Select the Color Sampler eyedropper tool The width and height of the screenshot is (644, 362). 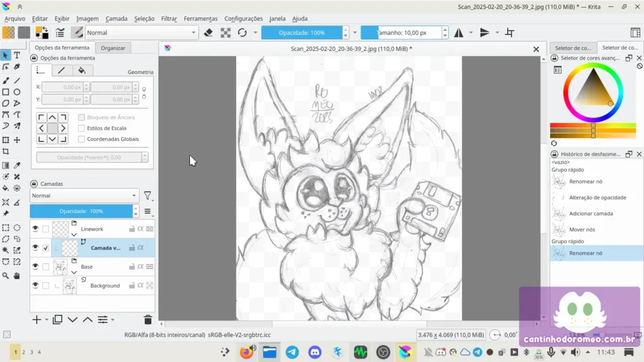pos(17,165)
